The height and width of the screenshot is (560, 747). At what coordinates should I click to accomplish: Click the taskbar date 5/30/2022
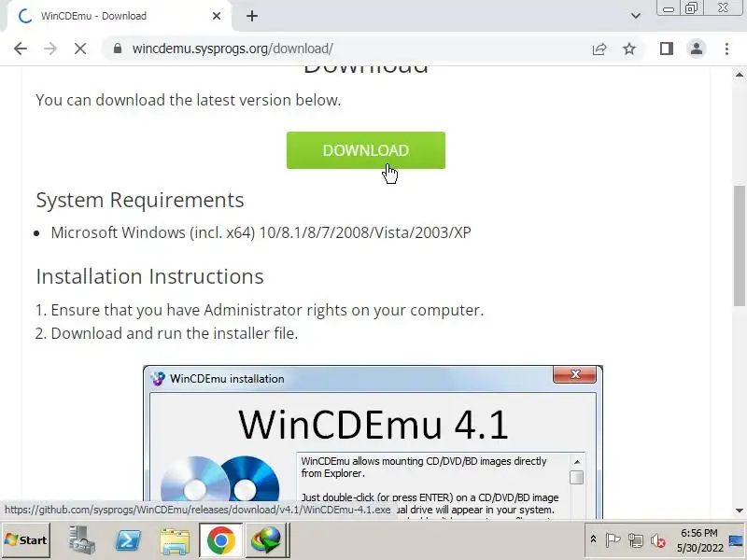coord(699,548)
